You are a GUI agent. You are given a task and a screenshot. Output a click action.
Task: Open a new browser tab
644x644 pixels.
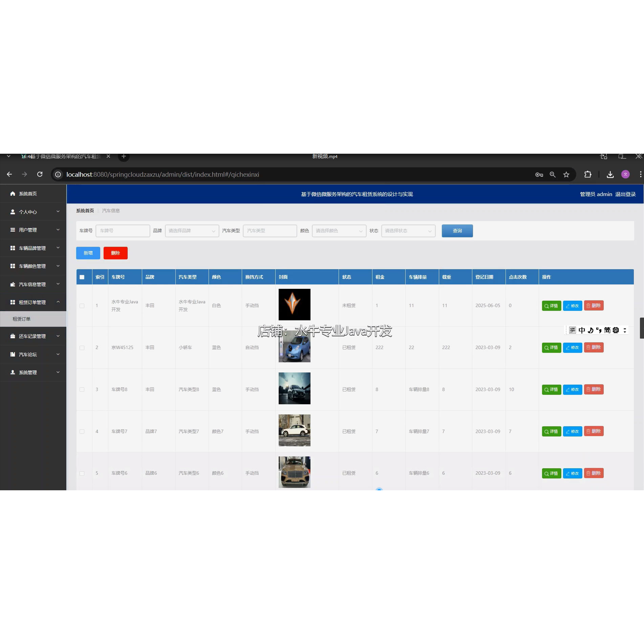click(x=124, y=156)
